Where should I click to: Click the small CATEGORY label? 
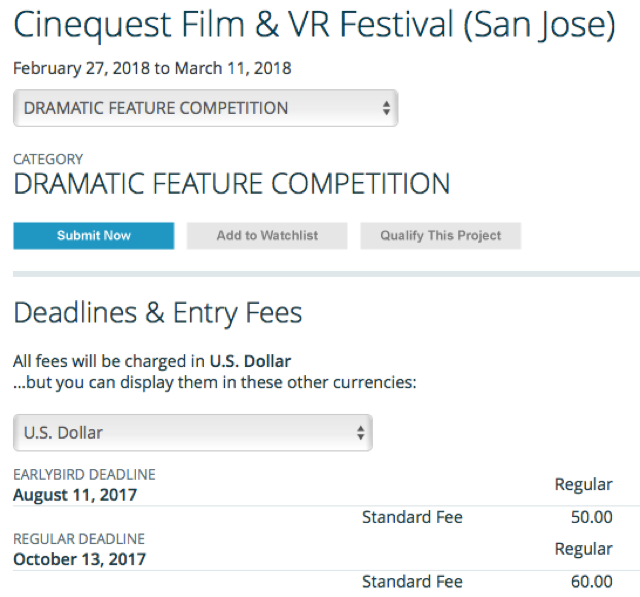(x=48, y=159)
